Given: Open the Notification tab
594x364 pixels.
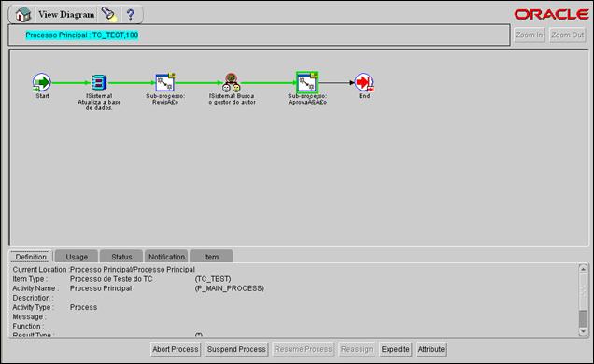Looking at the screenshot, I should 166,257.
